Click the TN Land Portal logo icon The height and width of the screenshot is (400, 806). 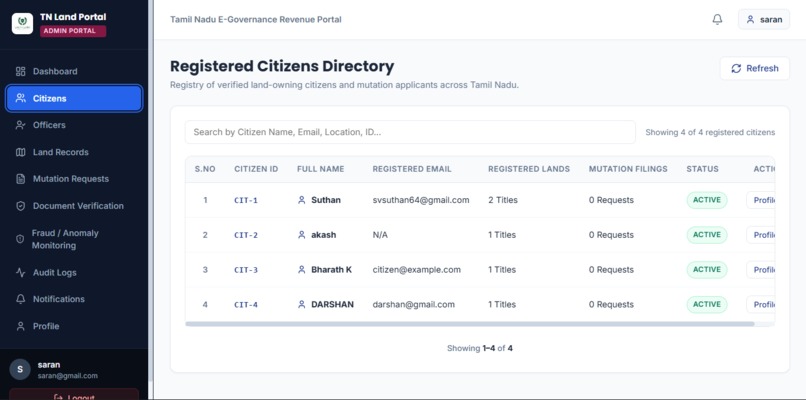pyautogui.click(x=22, y=24)
